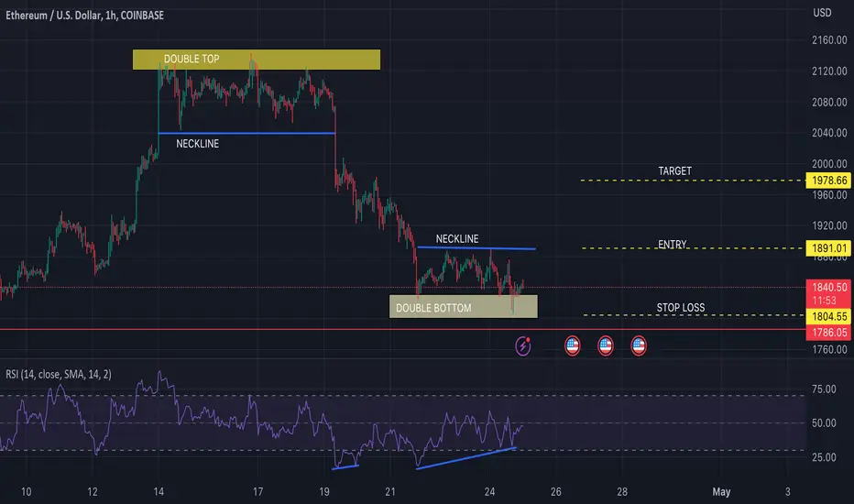Screen dimensions: 854x504
Task: Click the RSI 50.00 scale label
Action: click(824, 422)
